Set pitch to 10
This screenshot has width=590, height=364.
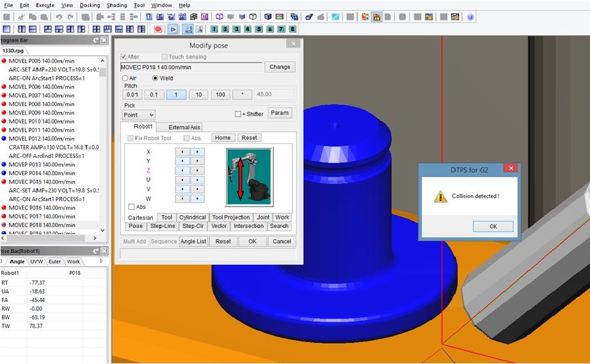pos(198,95)
